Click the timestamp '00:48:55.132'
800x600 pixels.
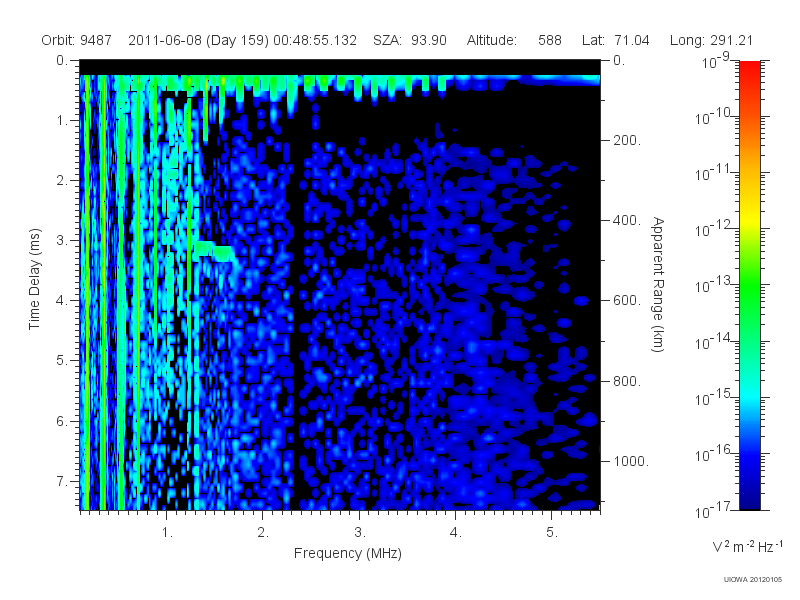pyautogui.click(x=315, y=40)
